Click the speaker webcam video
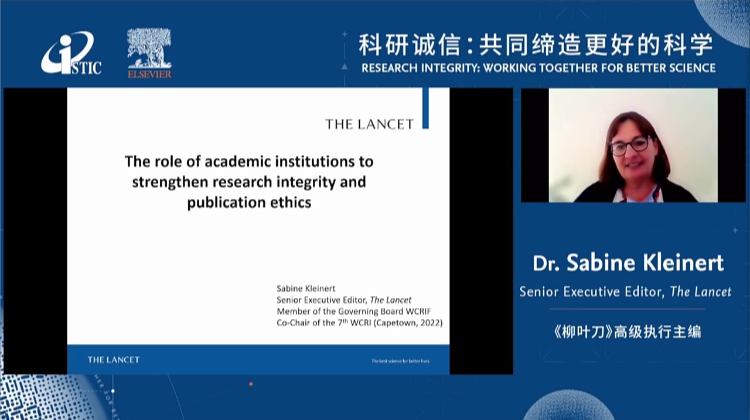The image size is (750, 420). [633, 145]
